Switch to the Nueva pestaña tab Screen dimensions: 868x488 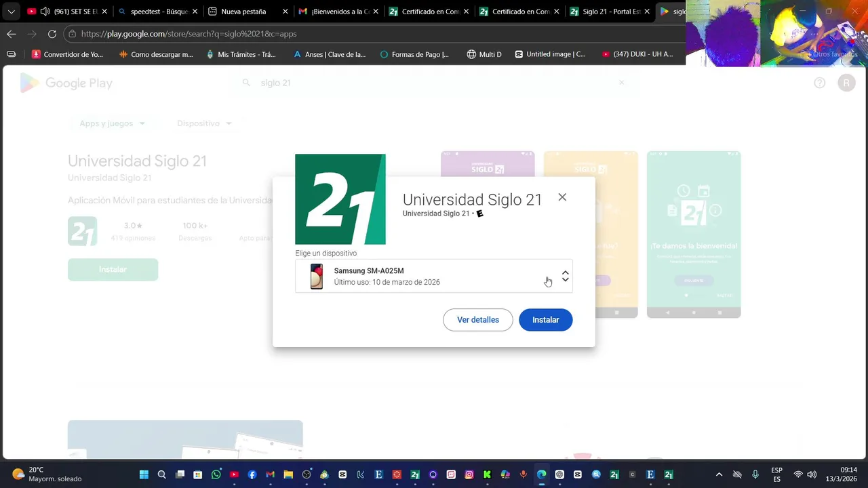[248, 12]
